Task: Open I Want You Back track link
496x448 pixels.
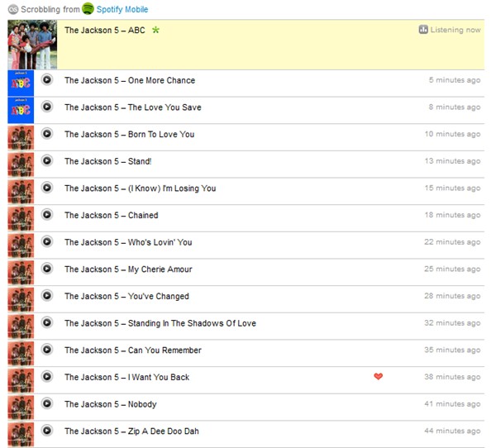Action: point(159,378)
